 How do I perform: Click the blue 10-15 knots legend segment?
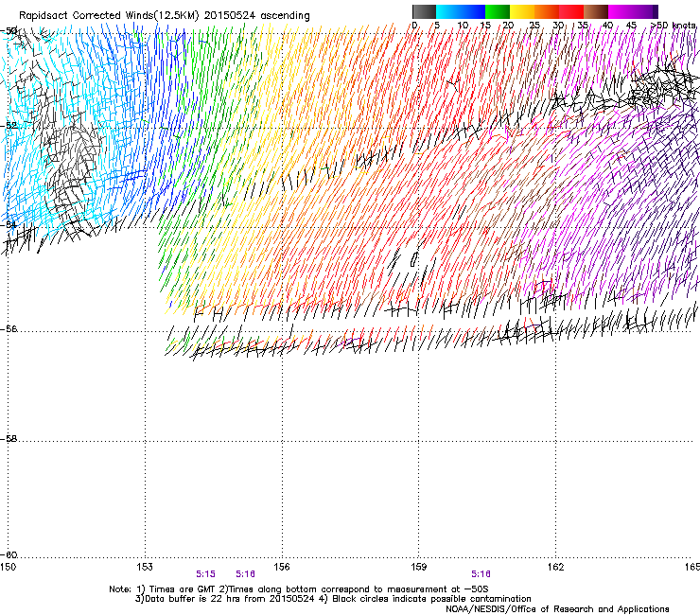[473, 11]
